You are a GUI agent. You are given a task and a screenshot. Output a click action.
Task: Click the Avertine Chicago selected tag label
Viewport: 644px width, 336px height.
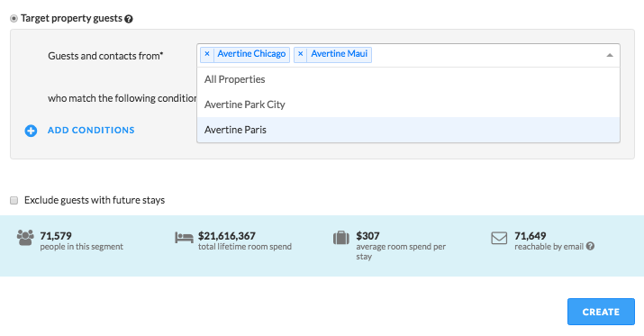(251, 54)
